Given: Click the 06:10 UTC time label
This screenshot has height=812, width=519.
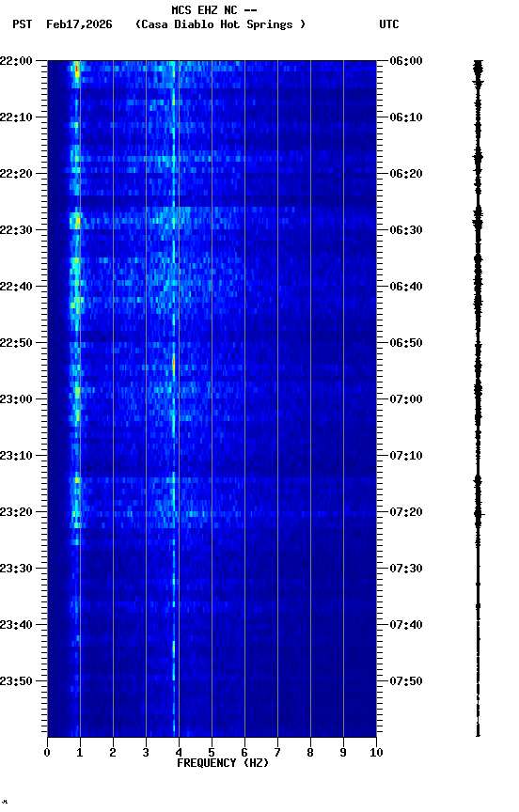Looking at the screenshot, I should (x=406, y=117).
